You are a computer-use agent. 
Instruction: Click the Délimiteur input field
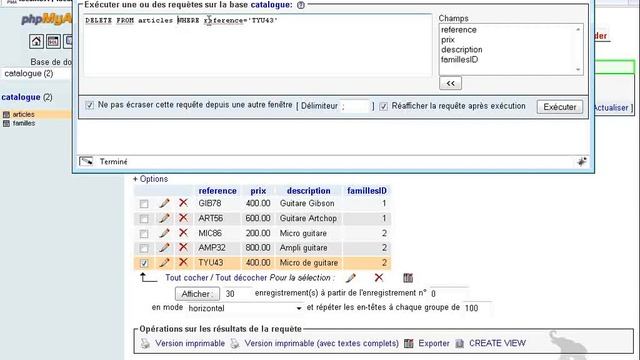(356, 106)
